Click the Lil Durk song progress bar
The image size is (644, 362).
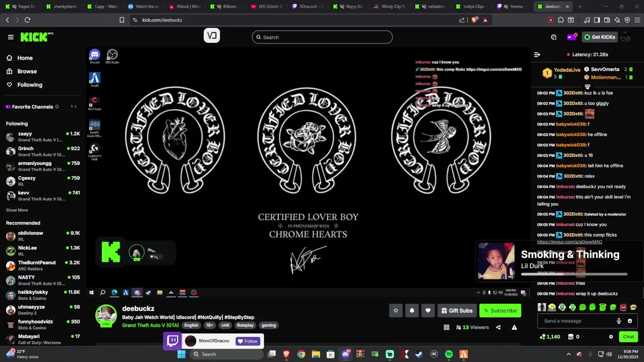pyautogui.click(x=574, y=274)
